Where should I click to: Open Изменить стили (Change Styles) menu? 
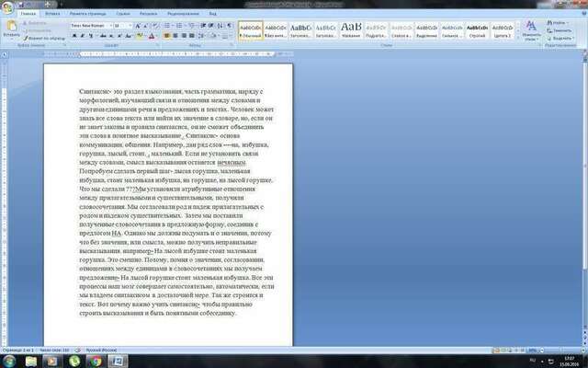pos(531,30)
